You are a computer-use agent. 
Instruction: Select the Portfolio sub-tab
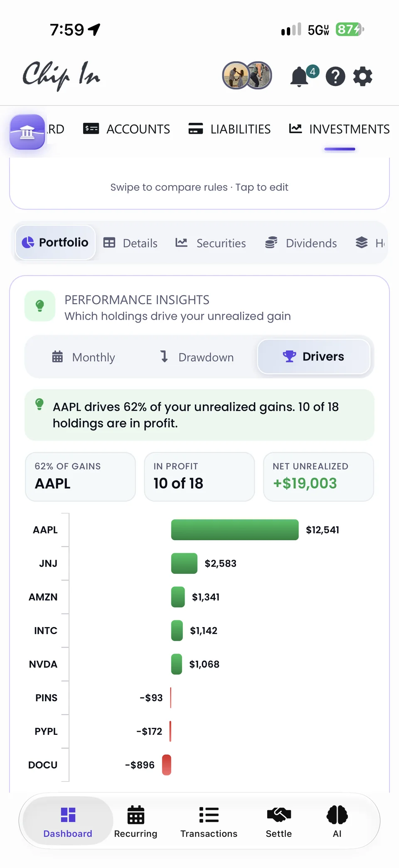(x=55, y=243)
